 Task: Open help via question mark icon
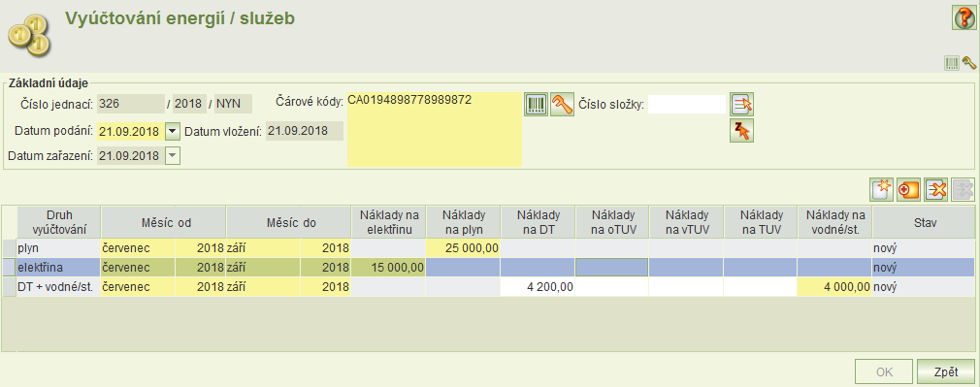[x=964, y=17]
